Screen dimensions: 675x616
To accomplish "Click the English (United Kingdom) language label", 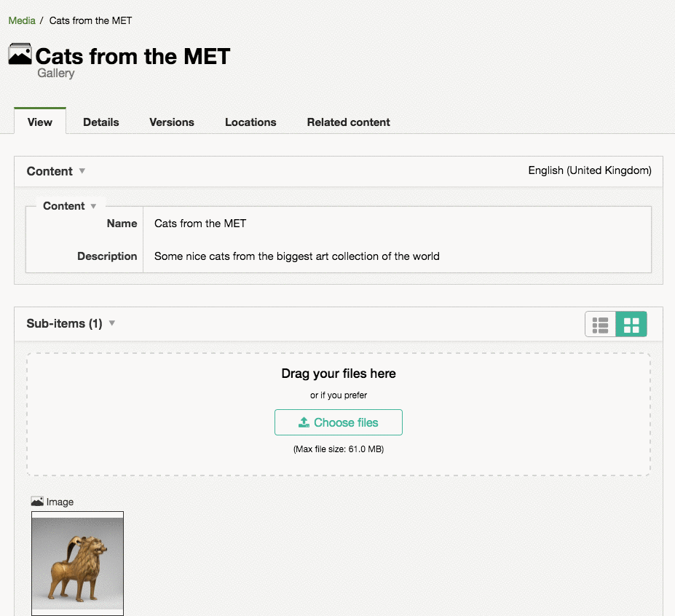I will click(x=590, y=170).
